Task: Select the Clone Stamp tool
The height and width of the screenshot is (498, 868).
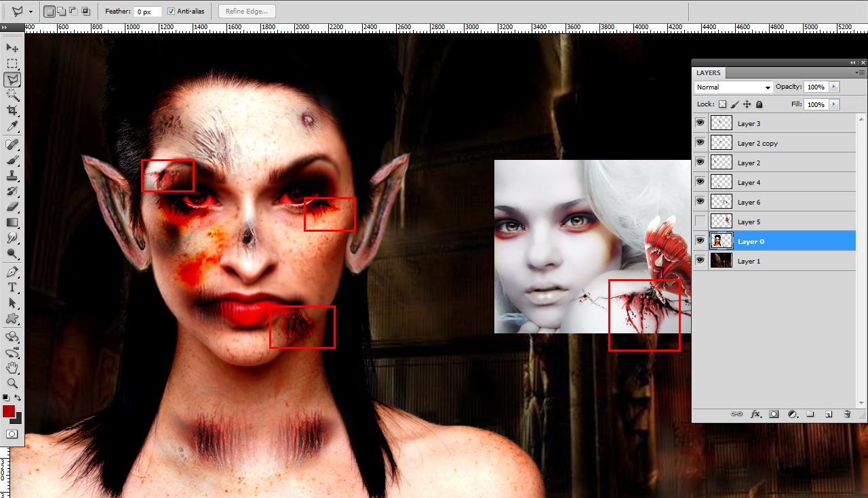Action: click(12, 175)
